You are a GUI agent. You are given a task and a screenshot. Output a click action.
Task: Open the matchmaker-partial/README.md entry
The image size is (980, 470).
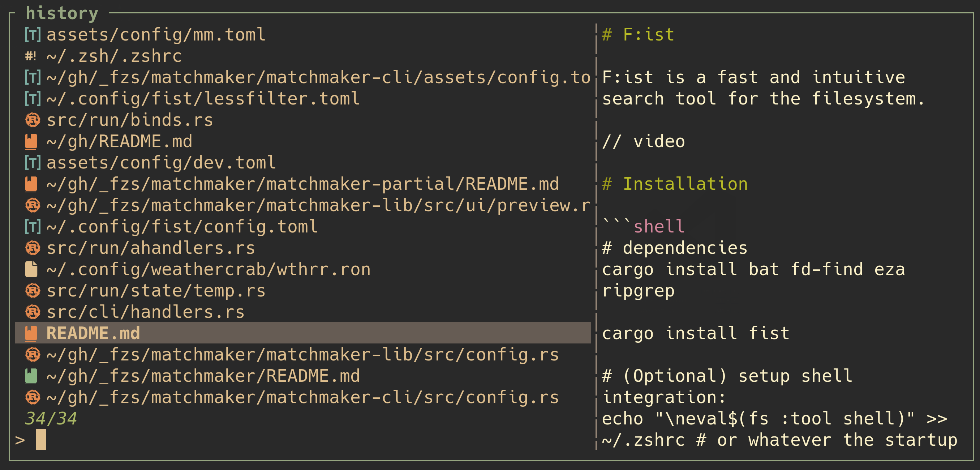(303, 184)
